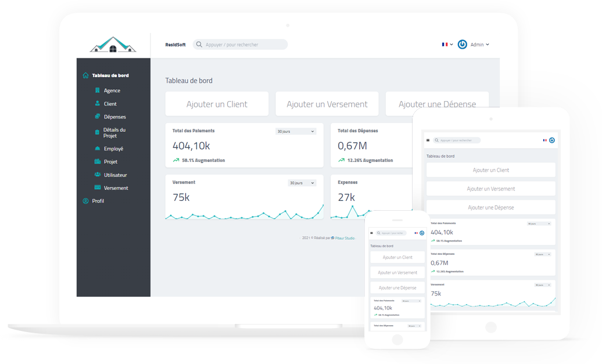This screenshot has height=364, width=602.
Task: Click the French flag icon on the tablet
Action: [x=544, y=140]
